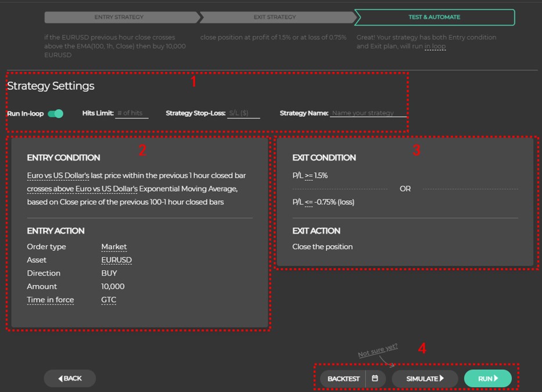Open the Entry Strategy step tab
The height and width of the screenshot is (392, 542).
coord(119,17)
